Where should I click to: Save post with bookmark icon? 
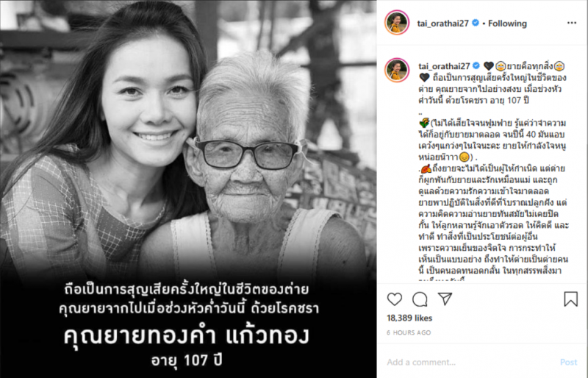point(571,299)
